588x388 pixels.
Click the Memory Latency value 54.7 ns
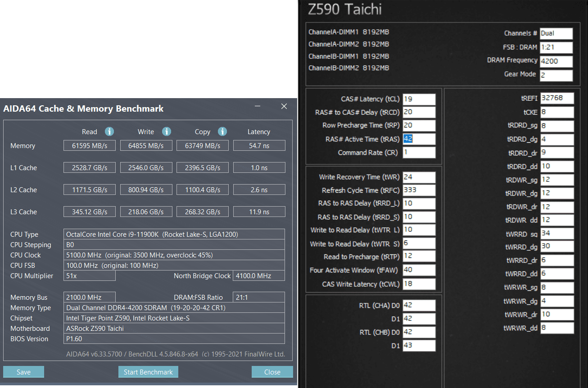[259, 145]
